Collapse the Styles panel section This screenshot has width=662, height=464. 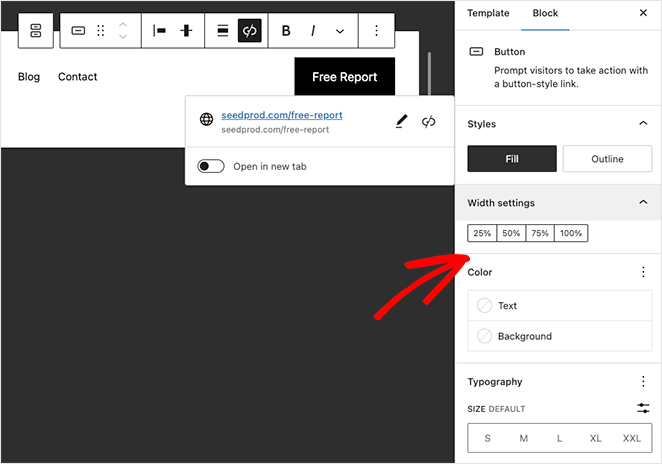[642, 123]
